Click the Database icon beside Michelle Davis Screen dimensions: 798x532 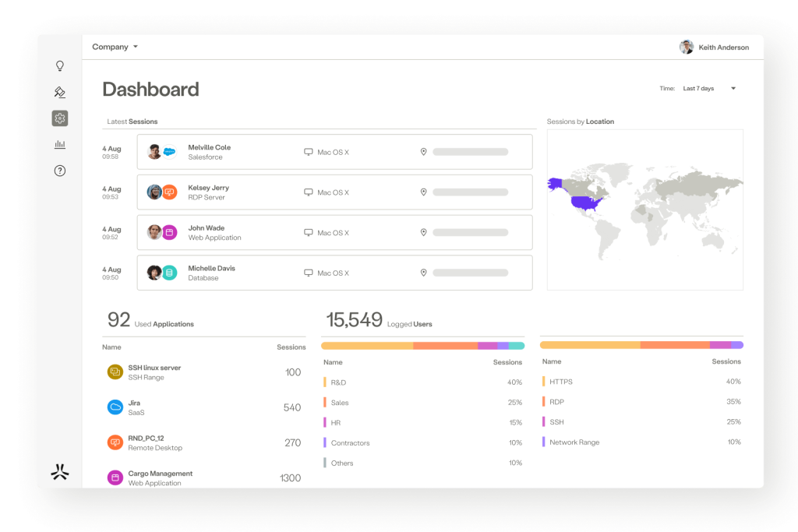coord(170,273)
